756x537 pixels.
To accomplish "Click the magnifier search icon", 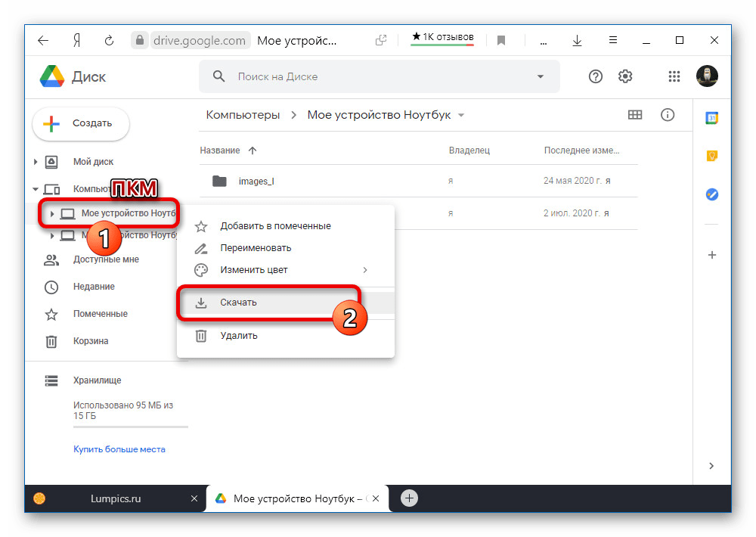I will pyautogui.click(x=219, y=76).
